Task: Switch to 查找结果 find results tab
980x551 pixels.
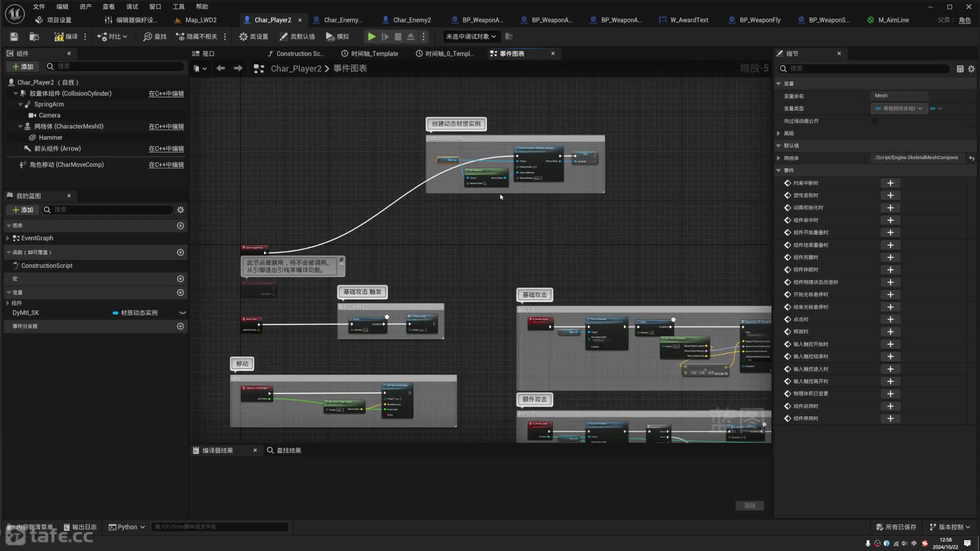Action: tap(284, 450)
